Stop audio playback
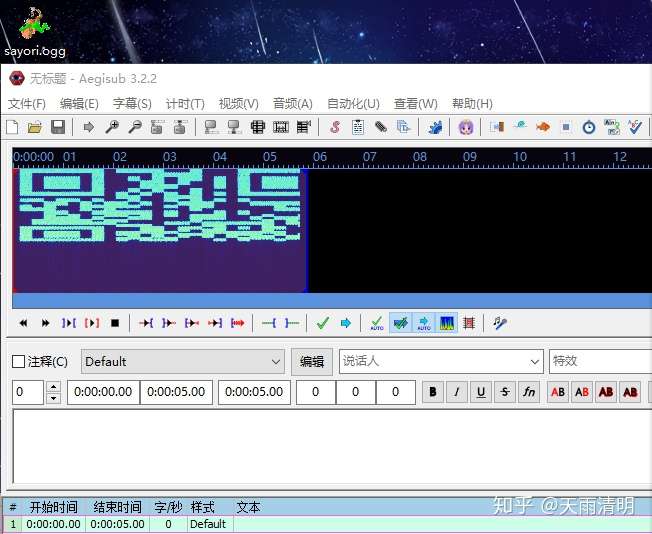This screenshot has width=652, height=534. click(115, 323)
